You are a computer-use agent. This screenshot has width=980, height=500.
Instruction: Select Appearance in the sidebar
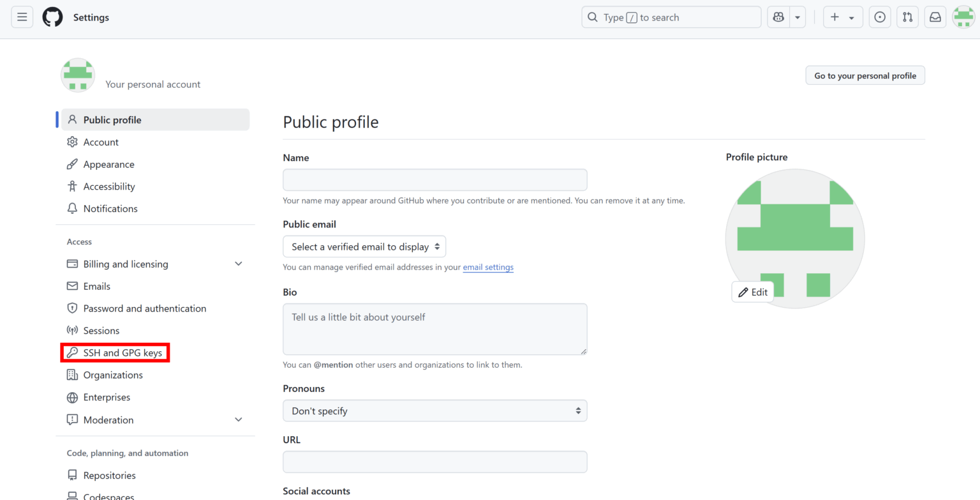click(x=108, y=164)
